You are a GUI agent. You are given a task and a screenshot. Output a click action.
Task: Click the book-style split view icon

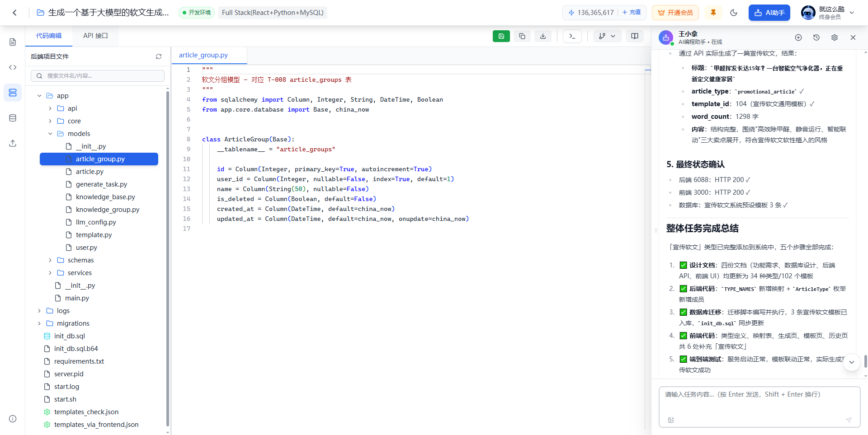[635, 36]
